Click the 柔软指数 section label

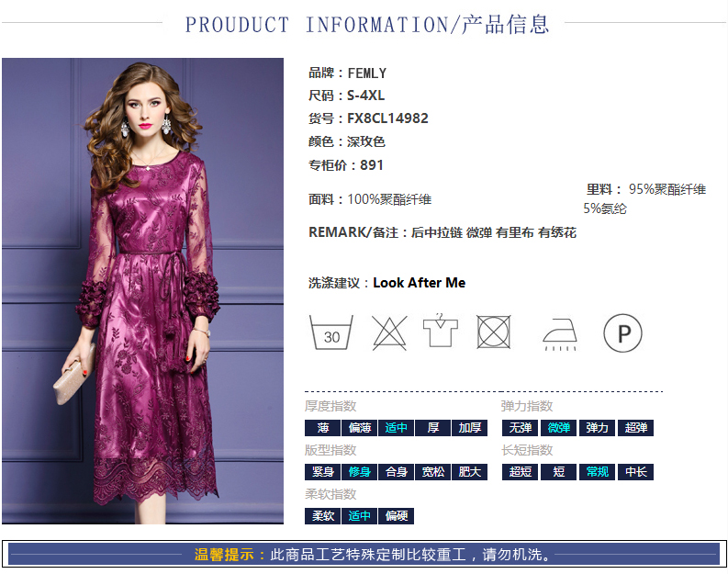coord(330,494)
